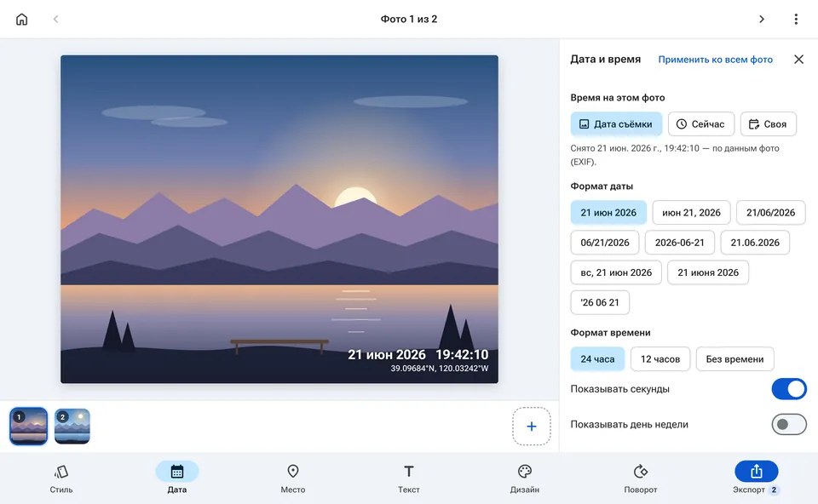This screenshot has width=818, height=504.
Task: Open the three-dot more options menu
Action: [796, 20]
